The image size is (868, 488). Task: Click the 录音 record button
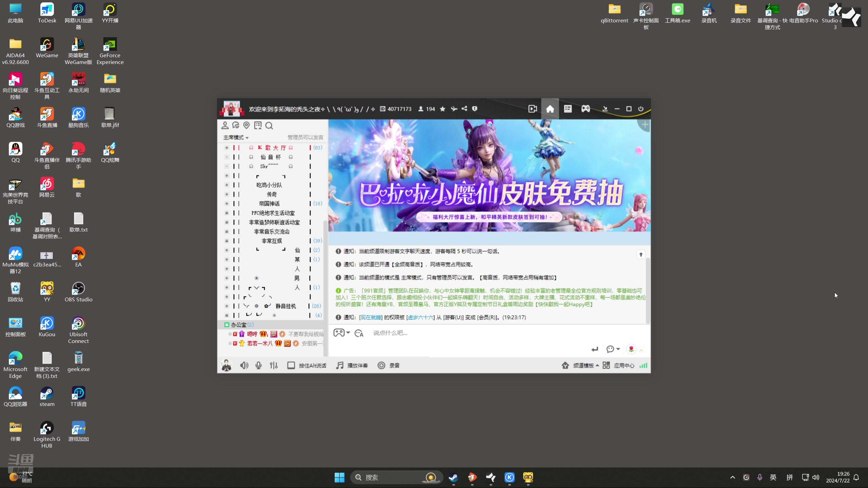point(389,365)
